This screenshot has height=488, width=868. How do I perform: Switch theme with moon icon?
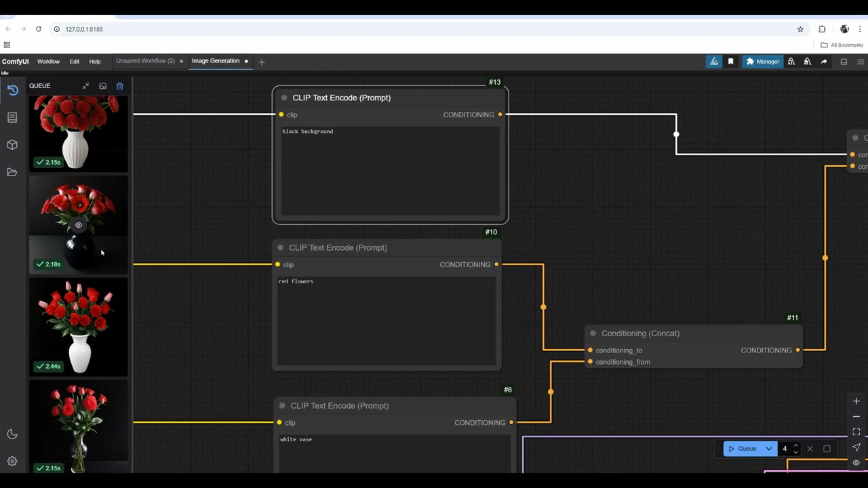click(x=12, y=434)
